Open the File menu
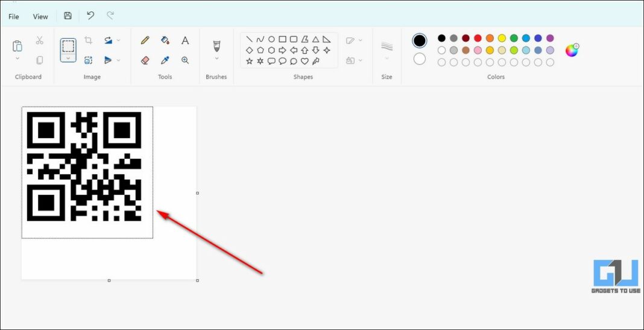This screenshot has height=330, width=644. click(x=14, y=16)
